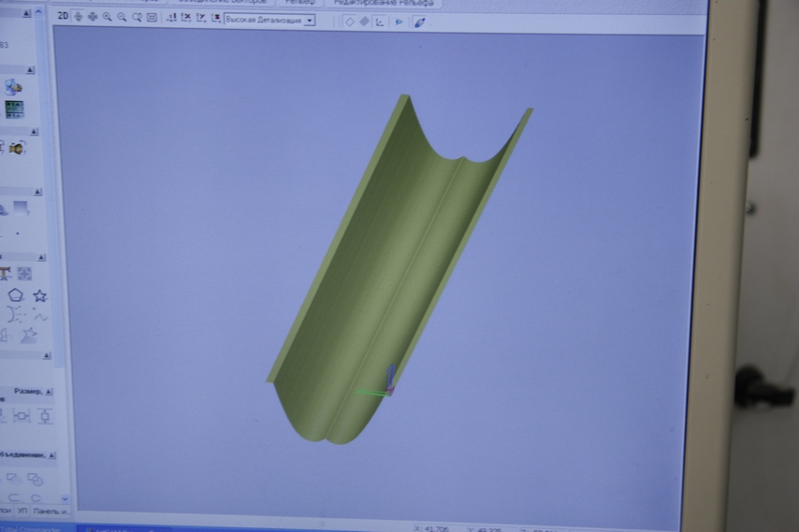Image resolution: width=799 pixels, height=532 pixels.
Task: Click the blue paint/render icon in toolbar
Action: 419,22
